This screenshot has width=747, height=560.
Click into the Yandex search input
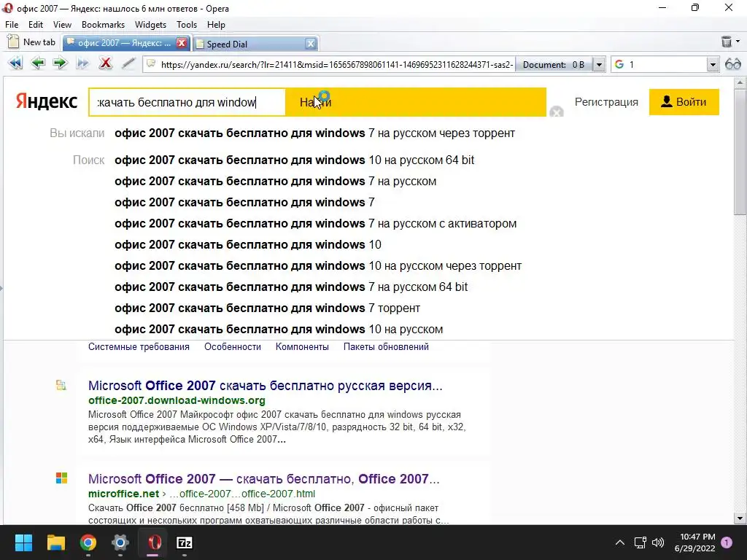point(187,102)
